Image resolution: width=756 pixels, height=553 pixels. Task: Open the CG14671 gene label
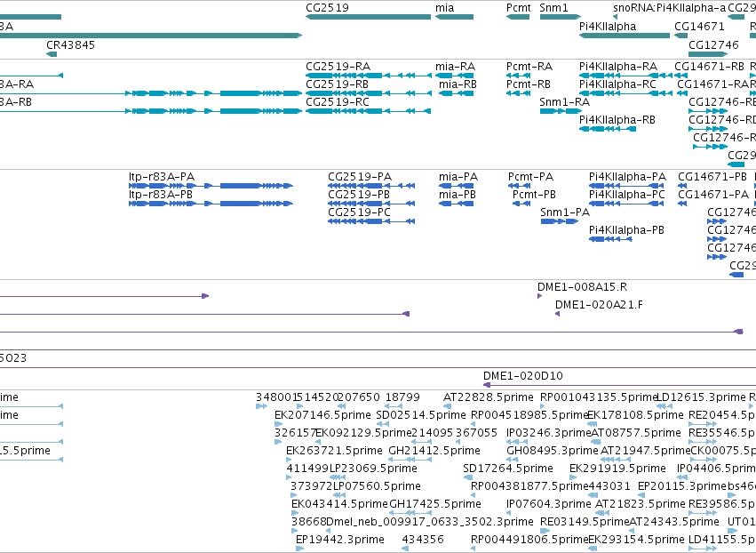point(699,26)
